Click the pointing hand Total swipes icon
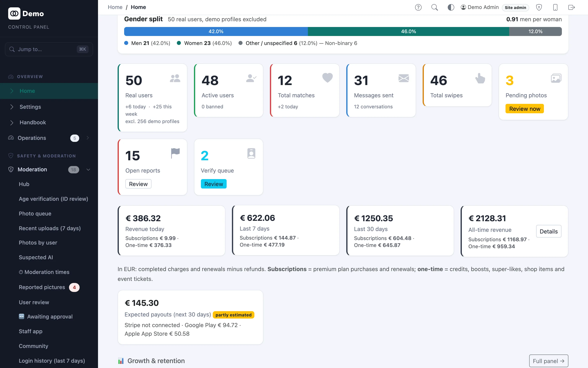Image resolution: width=588 pixels, height=368 pixels. click(x=480, y=78)
